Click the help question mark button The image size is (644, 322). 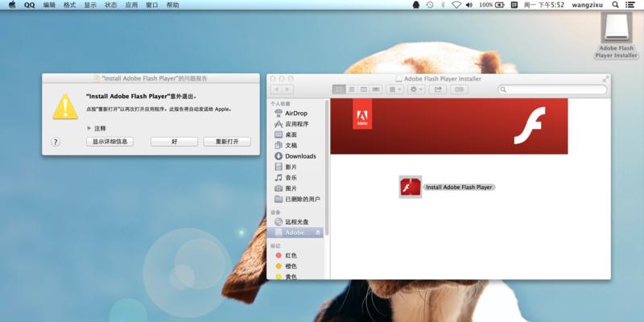[x=56, y=142]
